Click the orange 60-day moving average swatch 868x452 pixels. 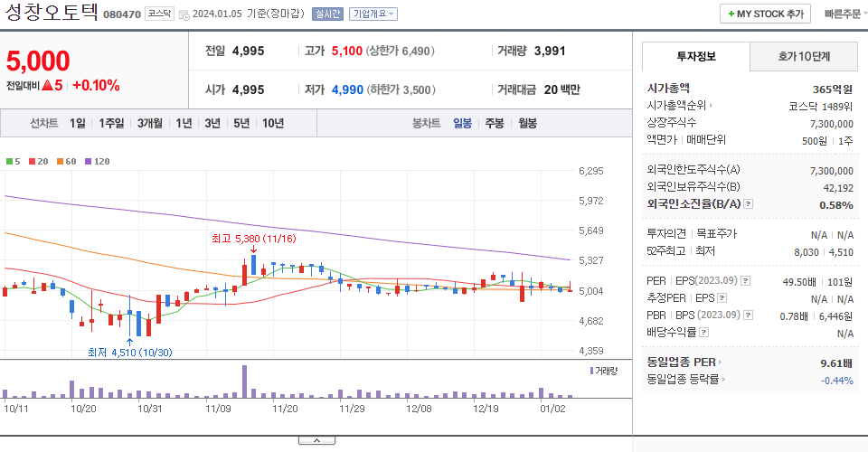tap(60, 162)
